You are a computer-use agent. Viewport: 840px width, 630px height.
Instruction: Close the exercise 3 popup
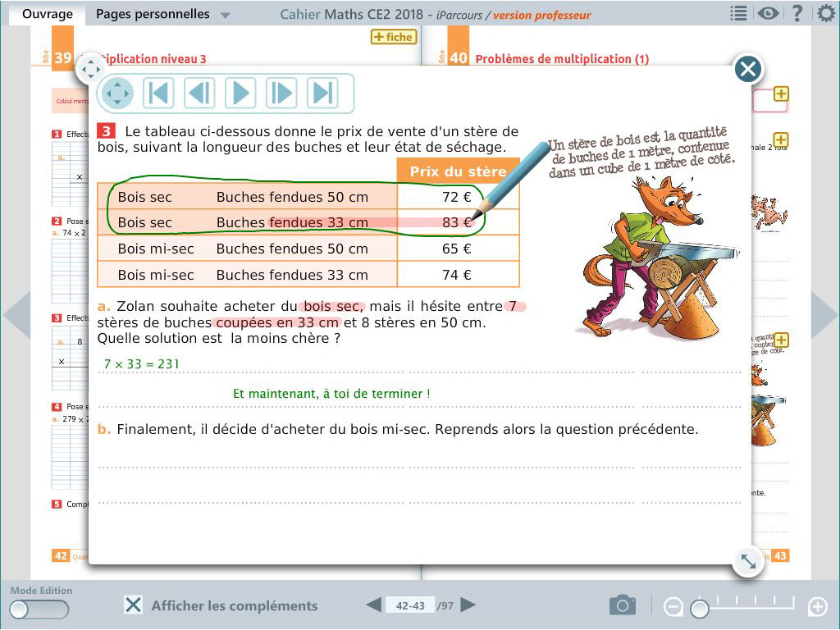coord(747,69)
